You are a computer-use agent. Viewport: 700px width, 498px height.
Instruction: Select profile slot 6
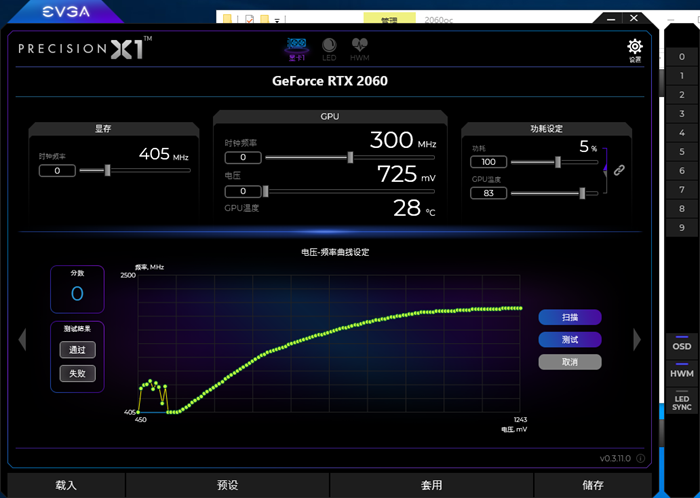[x=682, y=170]
